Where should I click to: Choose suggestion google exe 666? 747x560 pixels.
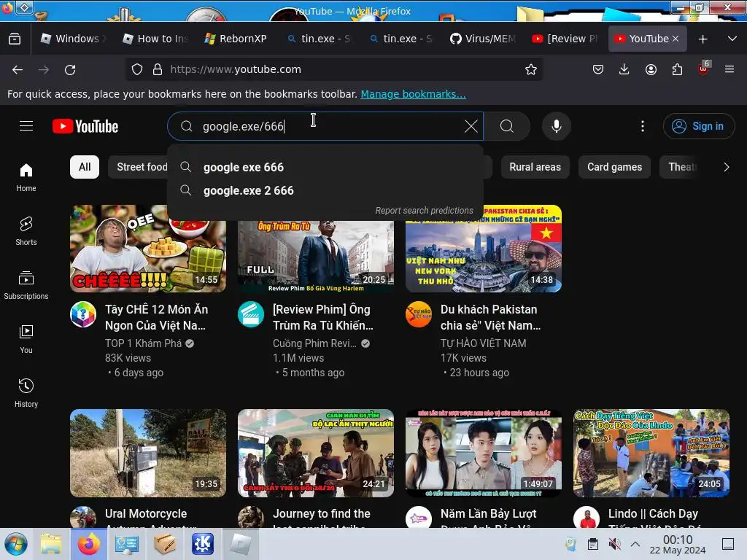[325, 167]
